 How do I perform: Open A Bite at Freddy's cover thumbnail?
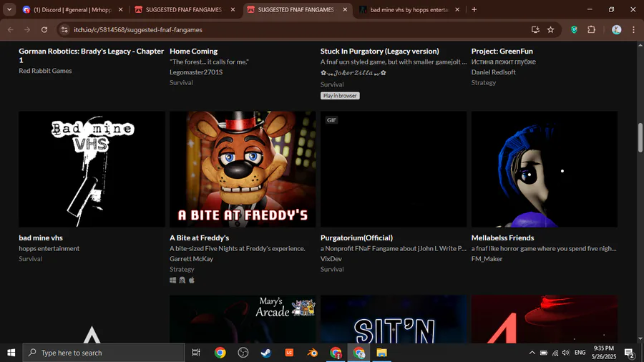click(243, 169)
